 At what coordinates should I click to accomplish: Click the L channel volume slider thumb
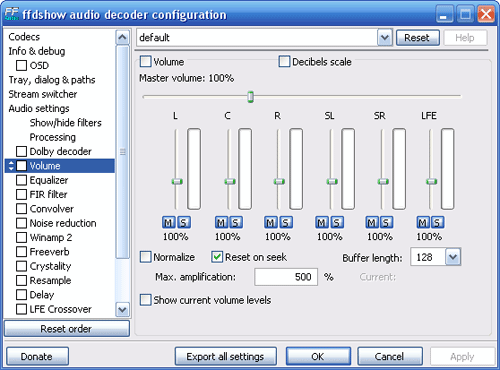pyautogui.click(x=177, y=181)
